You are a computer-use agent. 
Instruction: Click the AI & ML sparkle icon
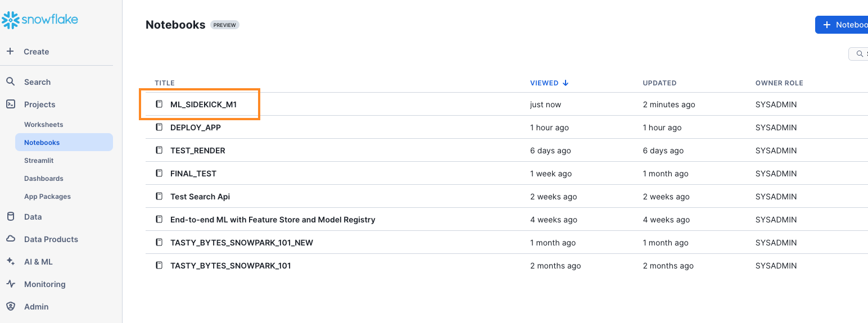coord(10,261)
